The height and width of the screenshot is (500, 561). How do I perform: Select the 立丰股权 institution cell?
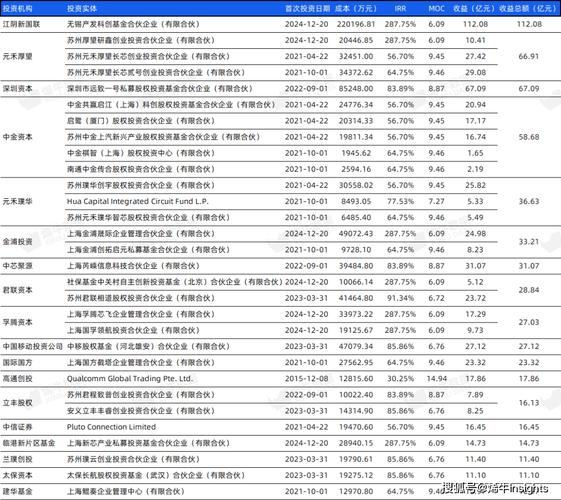coord(18,403)
